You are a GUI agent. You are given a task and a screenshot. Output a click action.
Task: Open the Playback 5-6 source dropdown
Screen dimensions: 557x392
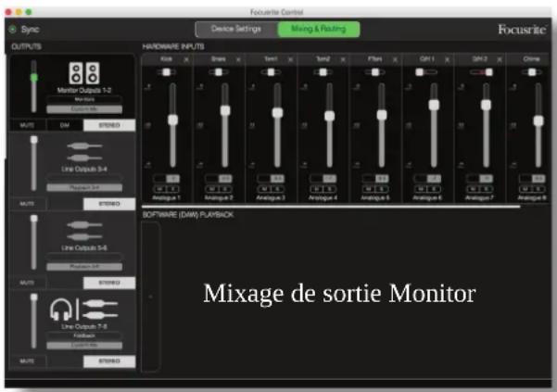[x=84, y=266]
